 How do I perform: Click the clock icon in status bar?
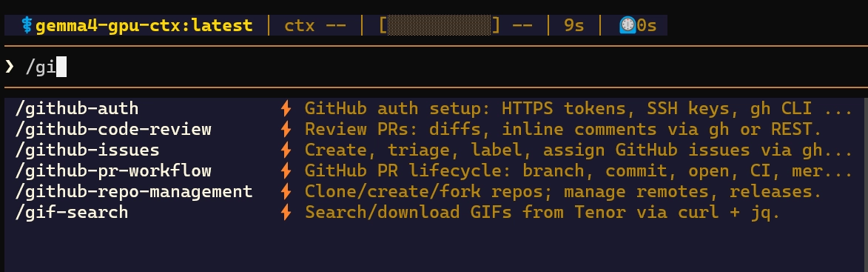pyautogui.click(x=628, y=25)
